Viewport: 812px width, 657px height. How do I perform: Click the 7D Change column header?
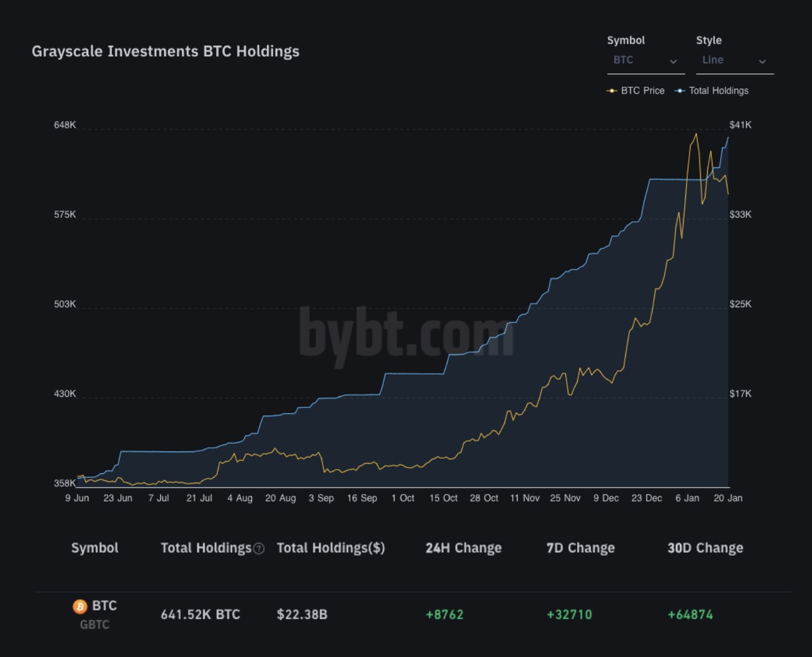click(x=581, y=548)
